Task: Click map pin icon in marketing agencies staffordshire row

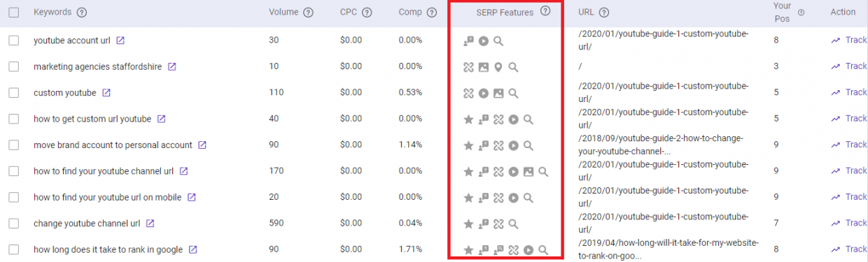Action: 498,67
